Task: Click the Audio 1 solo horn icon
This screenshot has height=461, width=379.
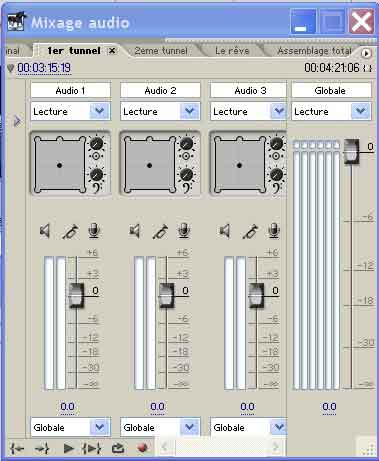Action: (x=70, y=231)
